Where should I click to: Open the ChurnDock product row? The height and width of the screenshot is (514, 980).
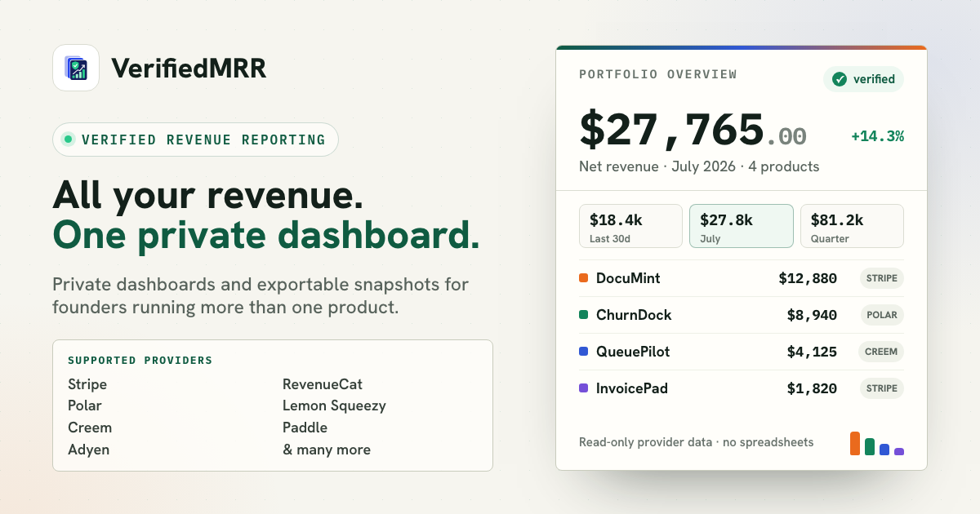(x=742, y=315)
